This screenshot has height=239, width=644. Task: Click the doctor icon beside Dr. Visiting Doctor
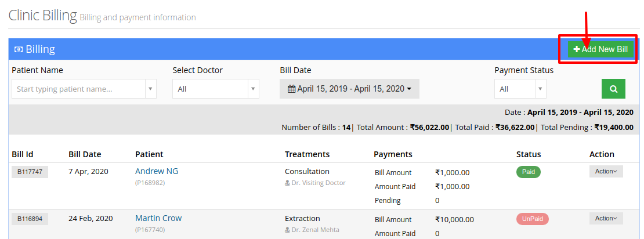coord(288,183)
